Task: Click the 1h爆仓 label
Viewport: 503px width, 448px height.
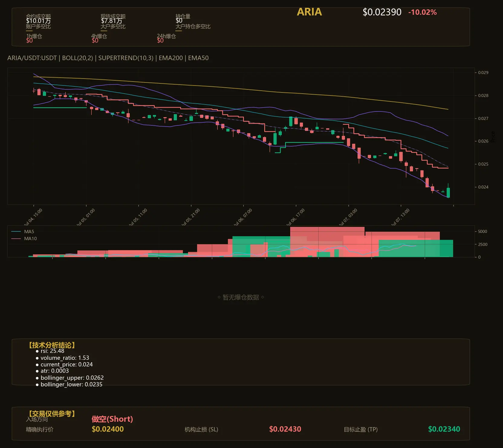Action: click(34, 36)
